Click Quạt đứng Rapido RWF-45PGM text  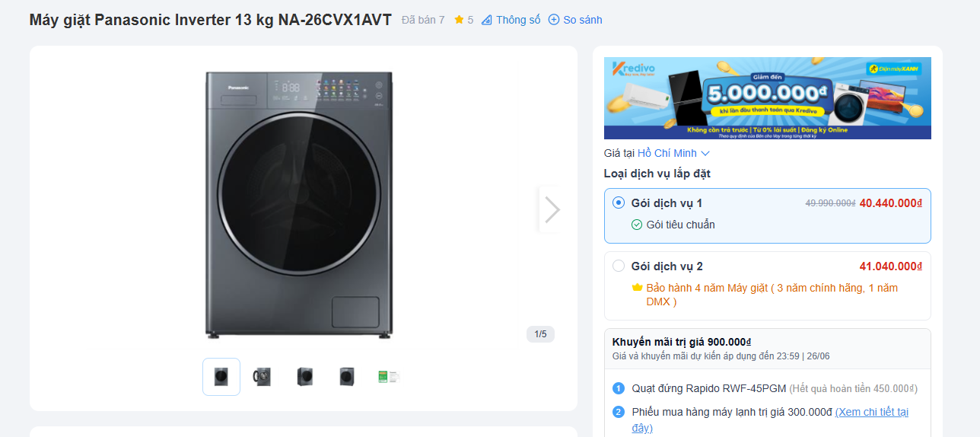(x=709, y=388)
